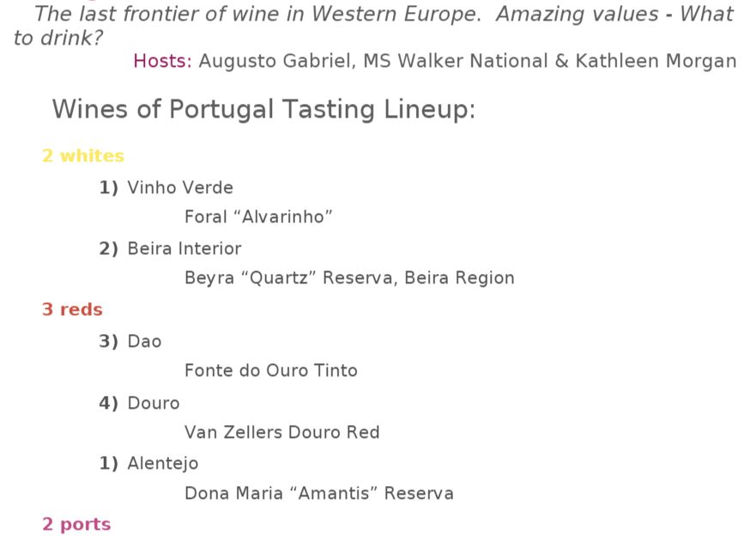The height and width of the screenshot is (553, 756).
Task: Click the "Hosts:" label
Action: pos(162,62)
